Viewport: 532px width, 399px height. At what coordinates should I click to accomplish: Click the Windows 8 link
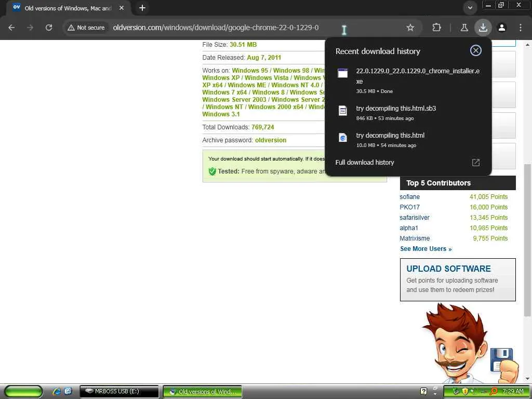[268, 92]
